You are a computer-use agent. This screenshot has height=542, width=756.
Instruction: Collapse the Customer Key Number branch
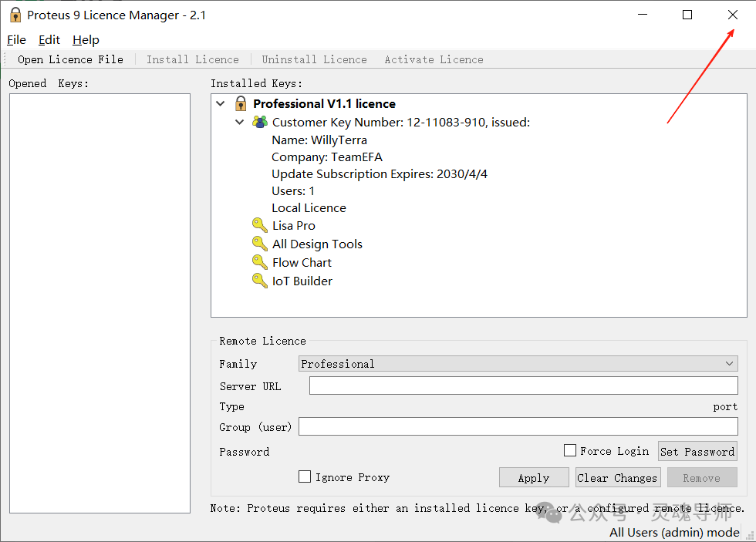coord(239,122)
